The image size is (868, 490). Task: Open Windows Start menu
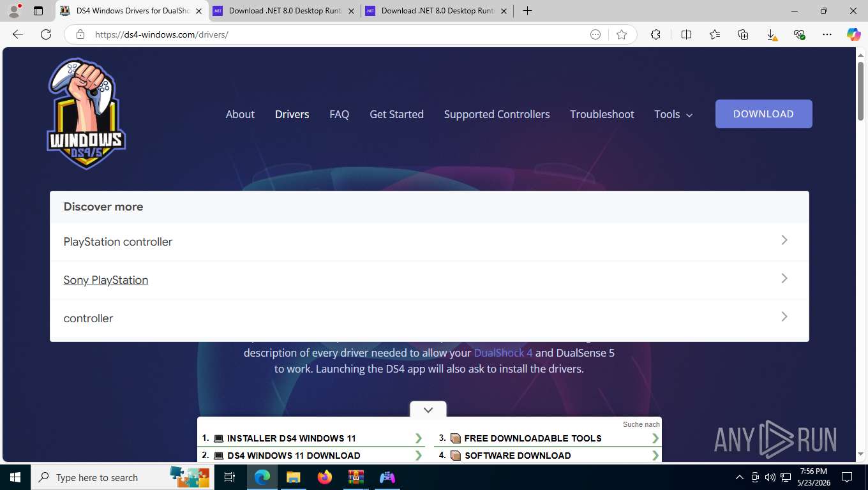click(x=15, y=477)
